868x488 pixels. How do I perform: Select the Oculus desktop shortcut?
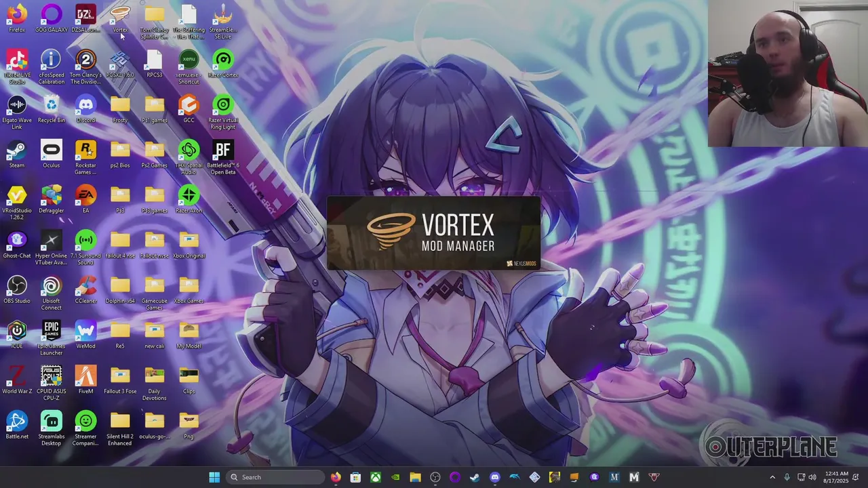52,155
